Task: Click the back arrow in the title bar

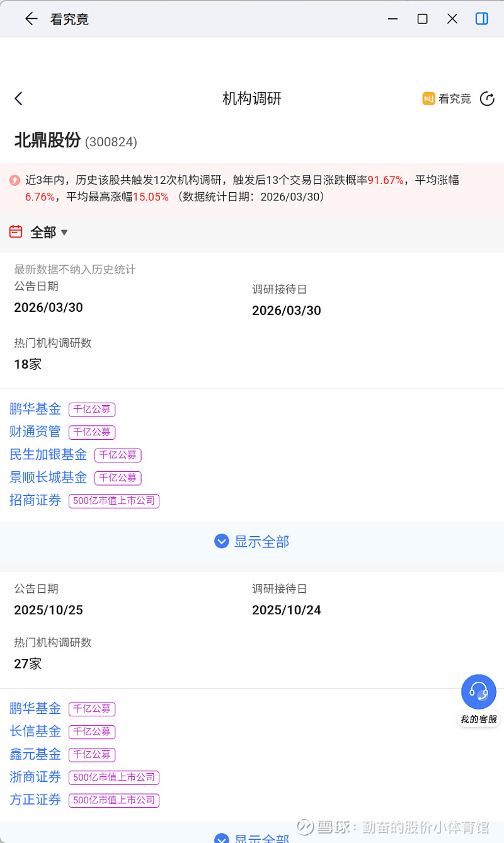Action: coord(31,19)
